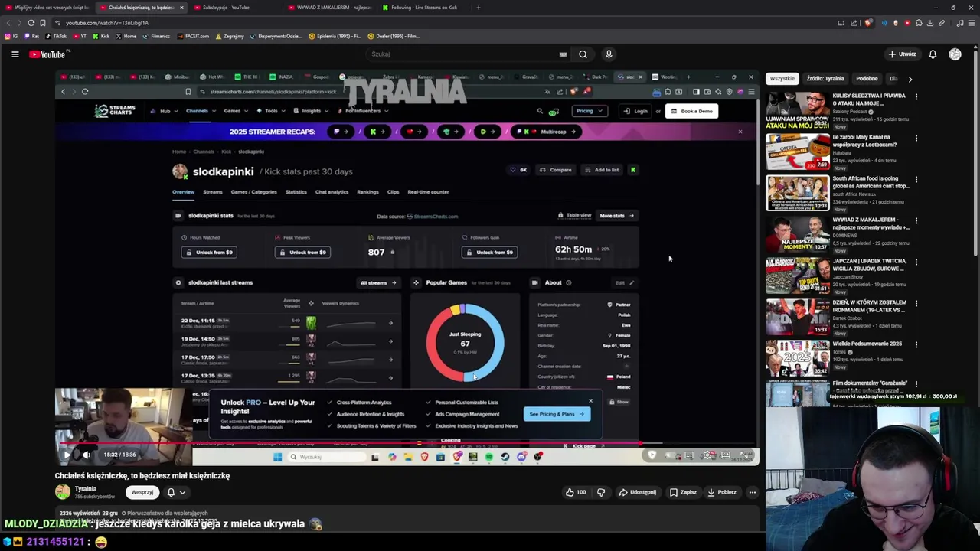The width and height of the screenshot is (980, 551).
Task: Open the YouTube hamburger guide menu
Action: coord(15,54)
